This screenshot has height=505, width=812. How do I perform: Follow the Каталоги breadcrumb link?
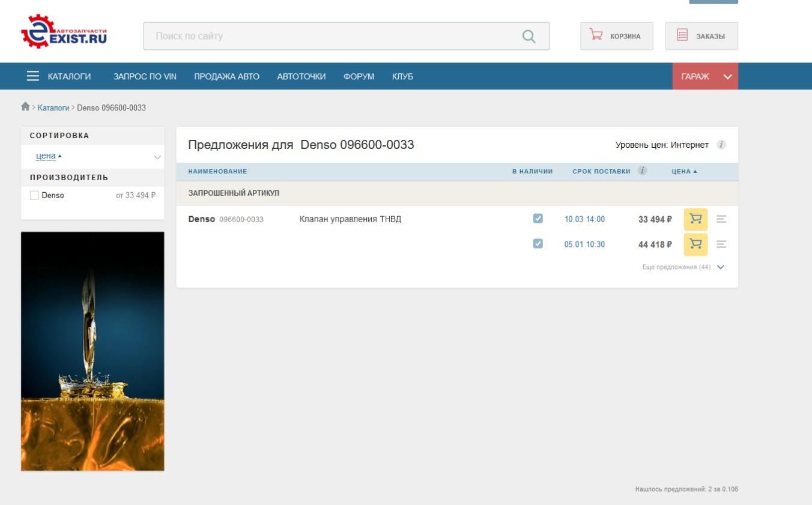53,107
